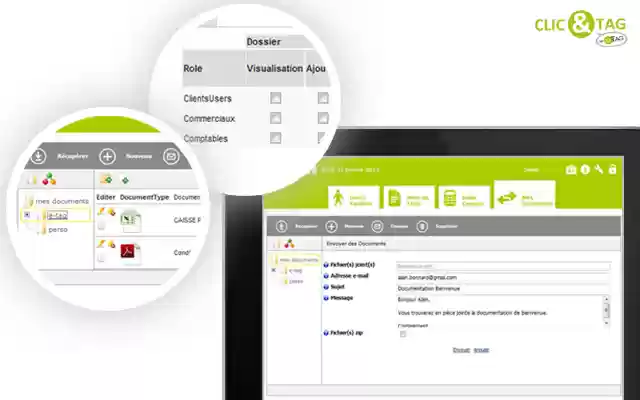The width and height of the screenshot is (640, 400).
Task: Tick the Fichier(s) zip checkbox
Action: [403, 334]
